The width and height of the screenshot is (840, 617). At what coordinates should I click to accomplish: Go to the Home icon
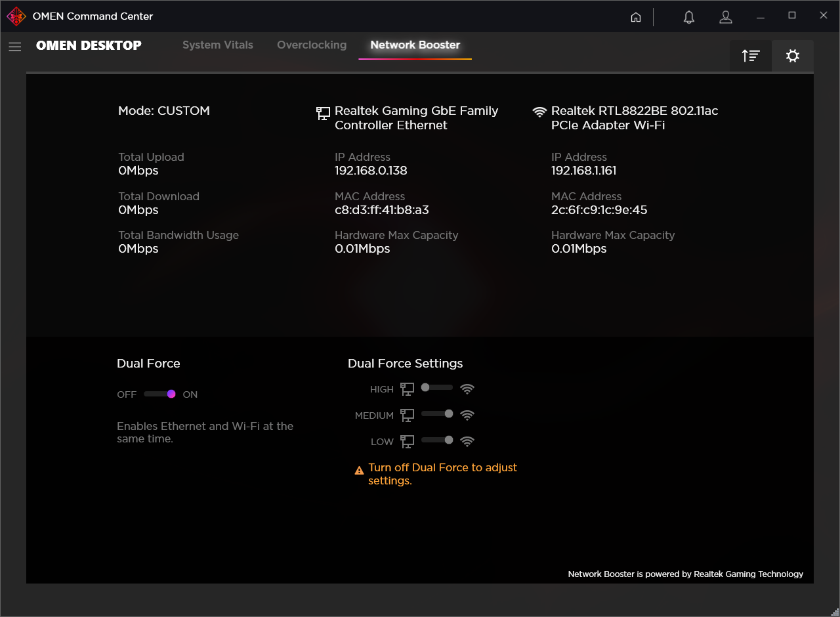(636, 17)
